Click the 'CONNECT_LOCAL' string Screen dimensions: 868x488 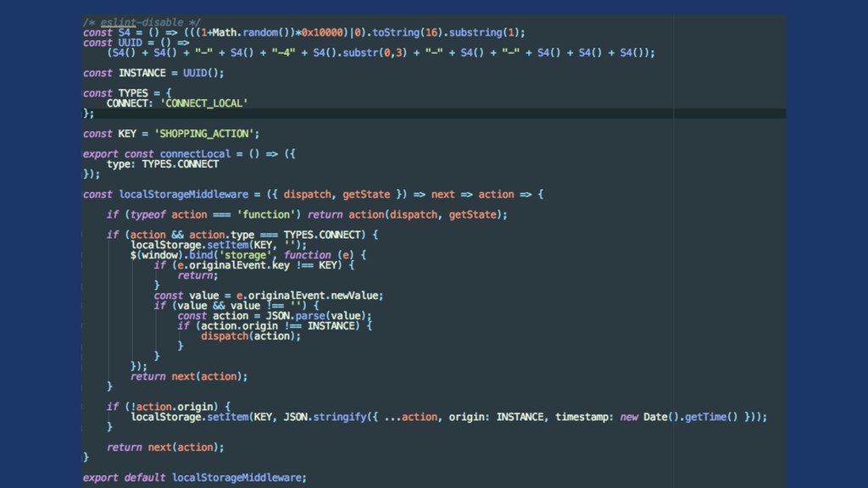[204, 103]
